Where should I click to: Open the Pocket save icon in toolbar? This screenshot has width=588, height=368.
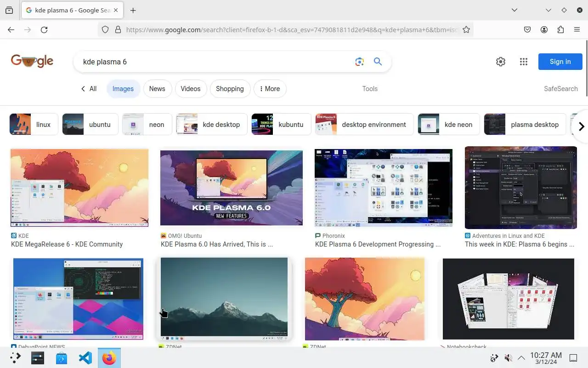[x=527, y=29]
